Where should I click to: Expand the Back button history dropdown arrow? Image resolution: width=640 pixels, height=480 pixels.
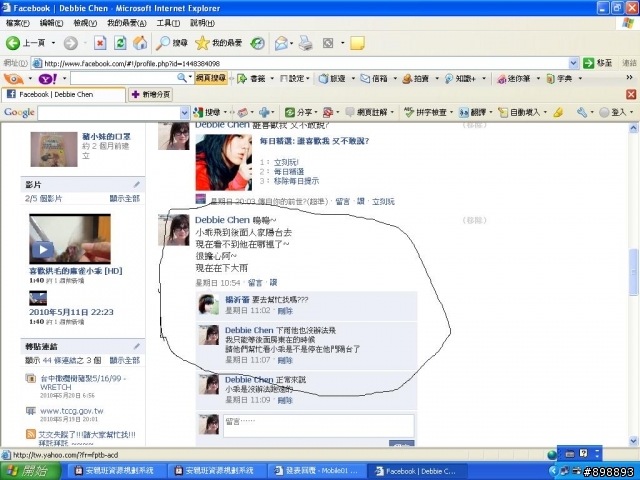[x=53, y=43]
